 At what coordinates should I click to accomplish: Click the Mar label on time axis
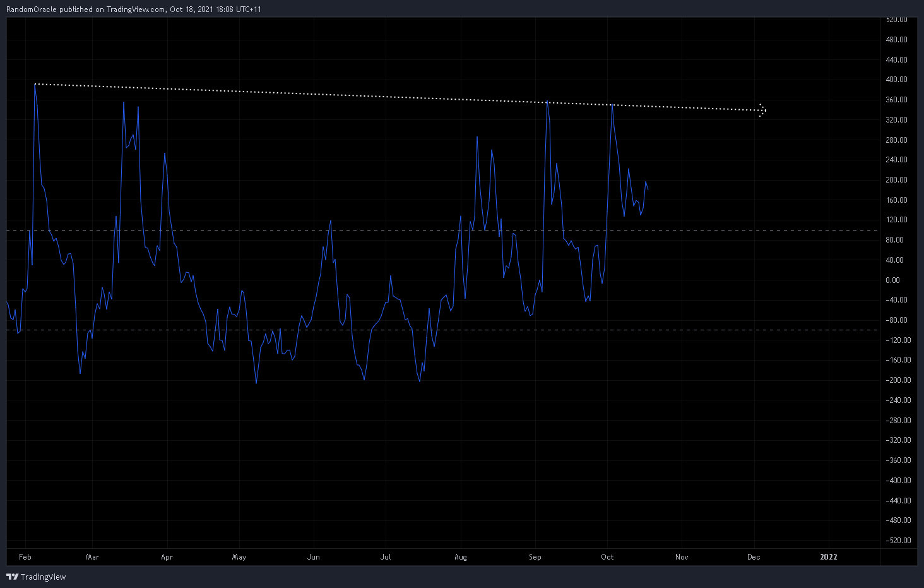coord(92,557)
